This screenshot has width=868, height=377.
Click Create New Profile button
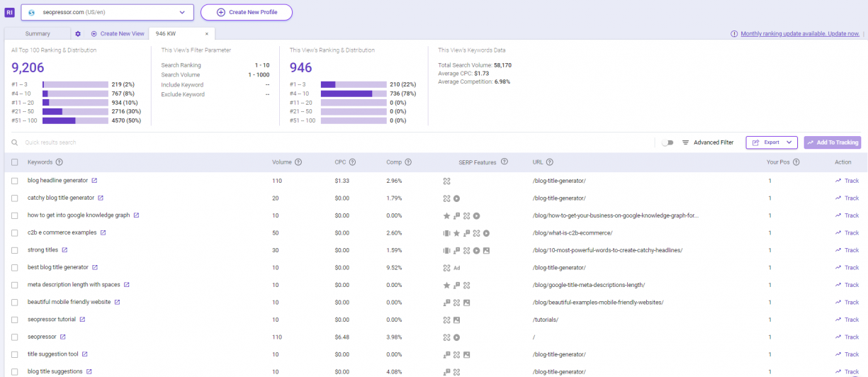click(x=247, y=12)
